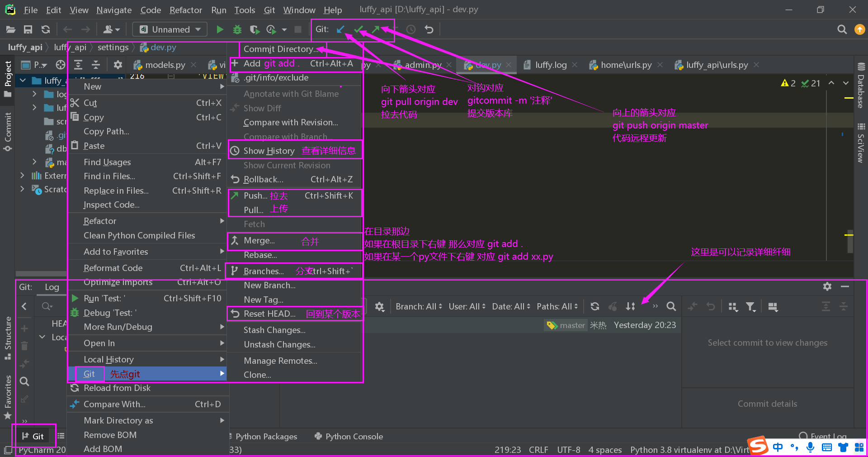Click the editor vertical scrollbar thumb
This screenshot has width=868, height=457.
coord(850,241)
